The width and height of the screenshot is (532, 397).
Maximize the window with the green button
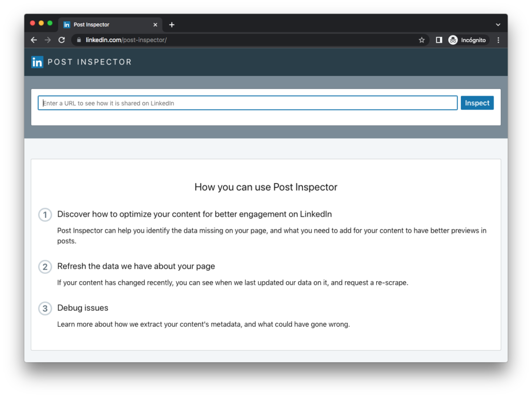[x=50, y=23]
